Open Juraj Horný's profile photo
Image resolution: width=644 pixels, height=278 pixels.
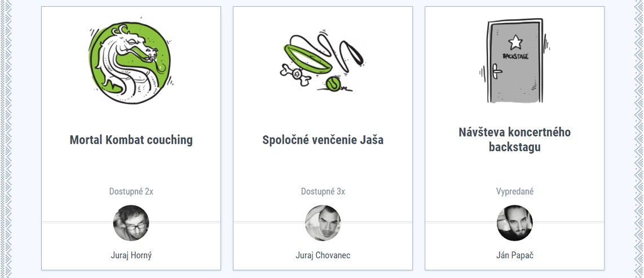(131, 223)
